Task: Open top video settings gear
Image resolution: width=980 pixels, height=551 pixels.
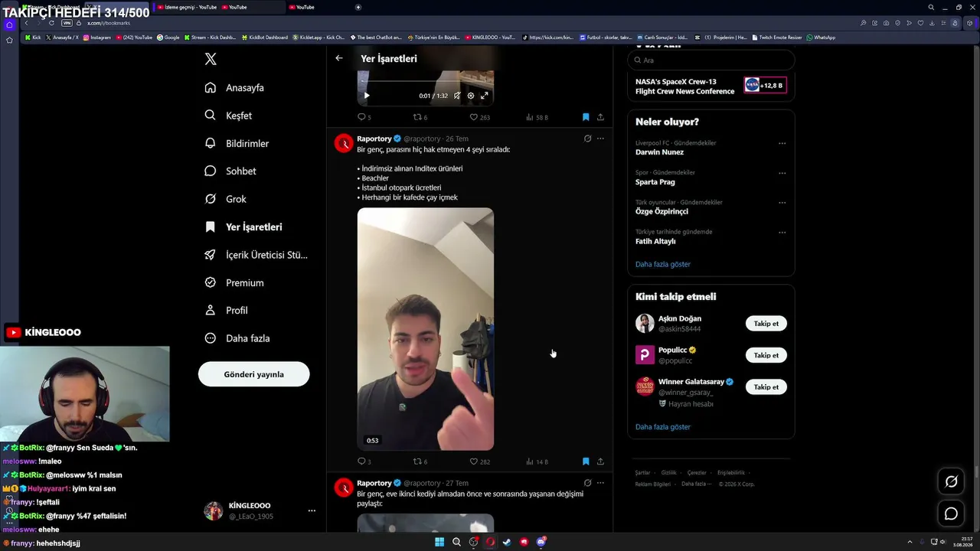Action: point(471,96)
